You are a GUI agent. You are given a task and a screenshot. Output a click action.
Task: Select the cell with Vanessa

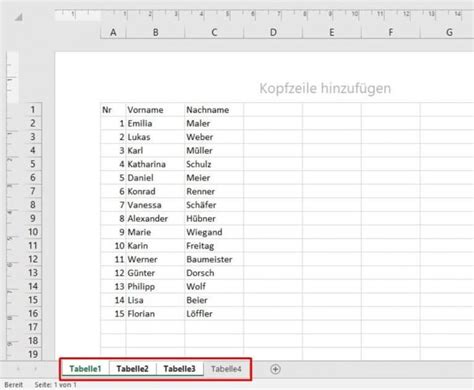[155, 205]
